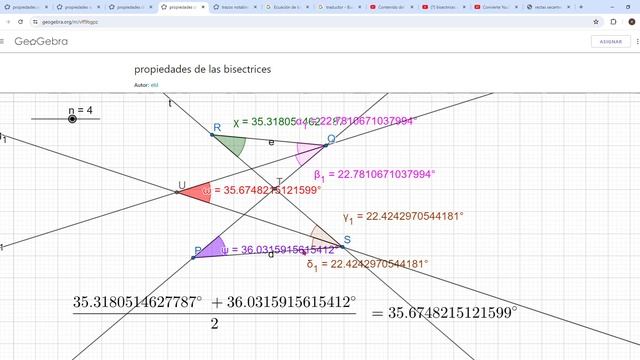Close the active propiedades tab
This screenshot has height=360, width=640.
pyautogui.click(x=203, y=7)
